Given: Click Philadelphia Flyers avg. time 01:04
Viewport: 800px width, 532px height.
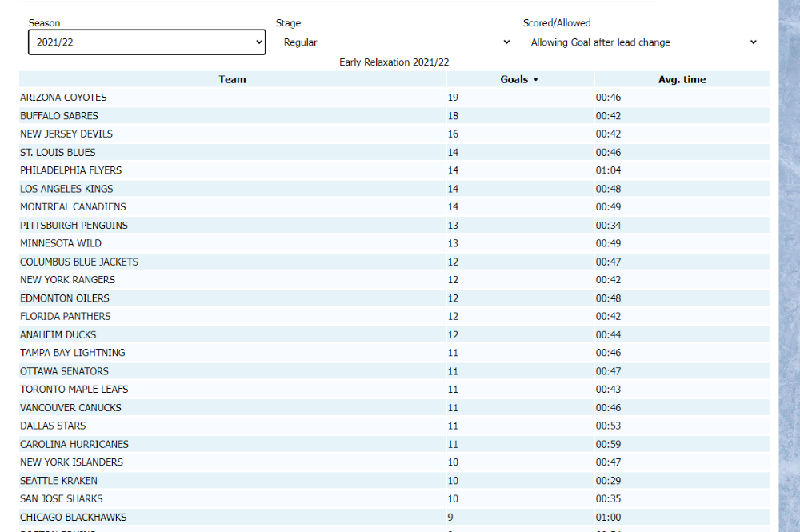Looking at the screenshot, I should [x=608, y=170].
